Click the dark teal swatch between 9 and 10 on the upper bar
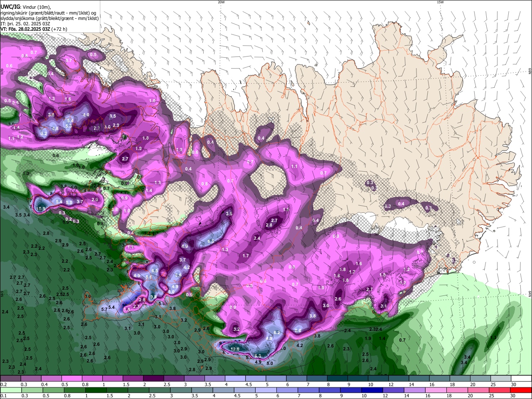Viewport: 532px width, 399px height. (x=357, y=379)
